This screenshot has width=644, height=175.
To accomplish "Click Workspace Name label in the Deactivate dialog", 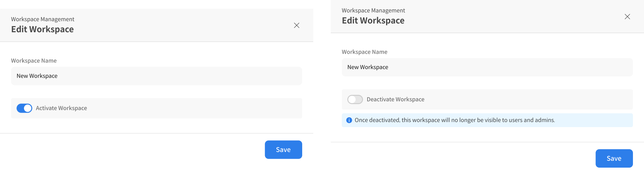I will point(365,52).
